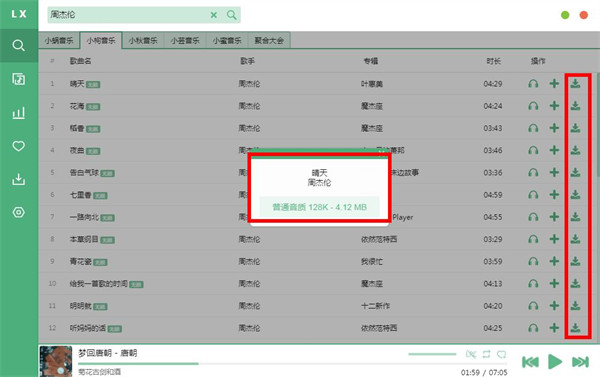
Task: Open the leaderboard chart icon
Action: coord(18,113)
